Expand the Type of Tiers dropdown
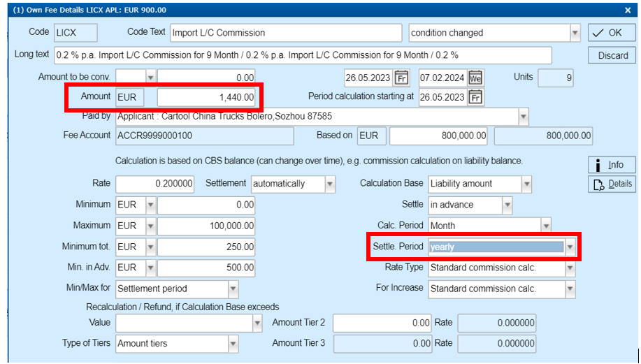This screenshot has height=364, width=641. tap(233, 344)
